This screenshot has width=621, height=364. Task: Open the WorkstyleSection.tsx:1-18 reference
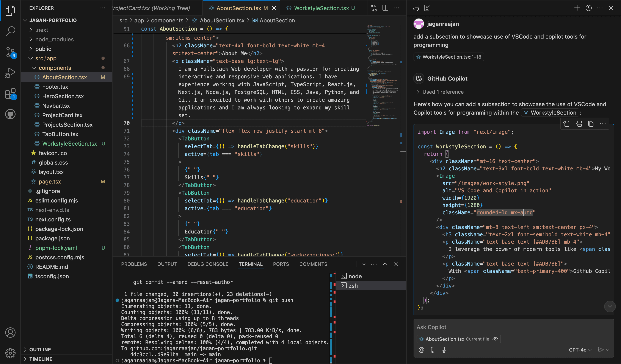coord(448,57)
